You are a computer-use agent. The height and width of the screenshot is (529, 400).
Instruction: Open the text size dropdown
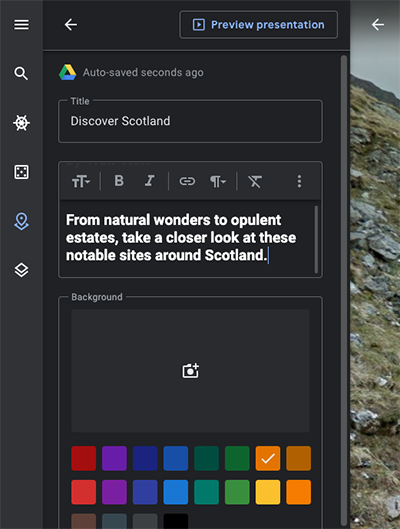pyautogui.click(x=81, y=182)
